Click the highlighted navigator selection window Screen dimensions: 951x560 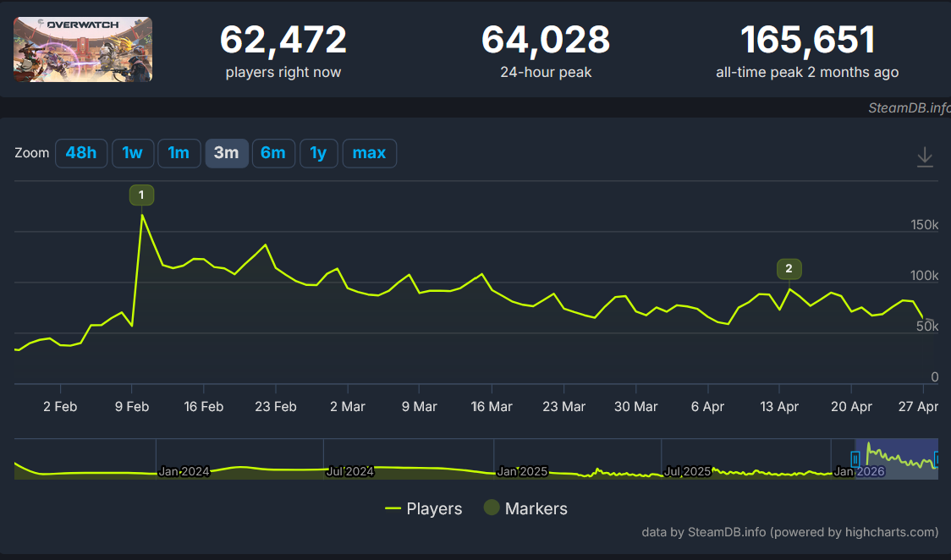pyautogui.click(x=896, y=458)
